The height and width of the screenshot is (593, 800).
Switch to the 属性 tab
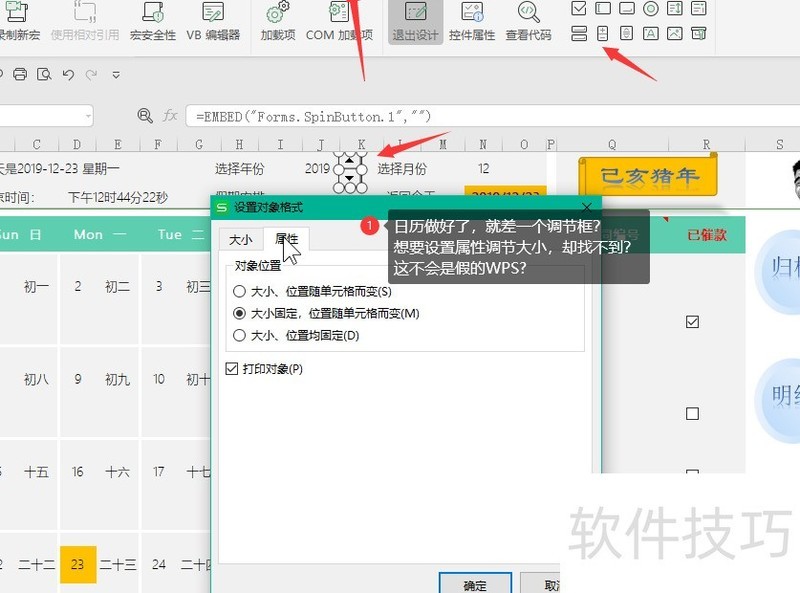[x=286, y=239]
